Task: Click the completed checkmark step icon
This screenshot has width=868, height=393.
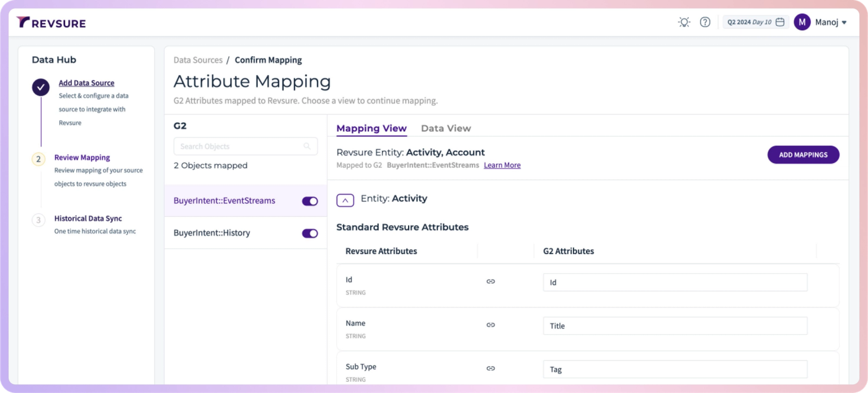Action: point(41,87)
